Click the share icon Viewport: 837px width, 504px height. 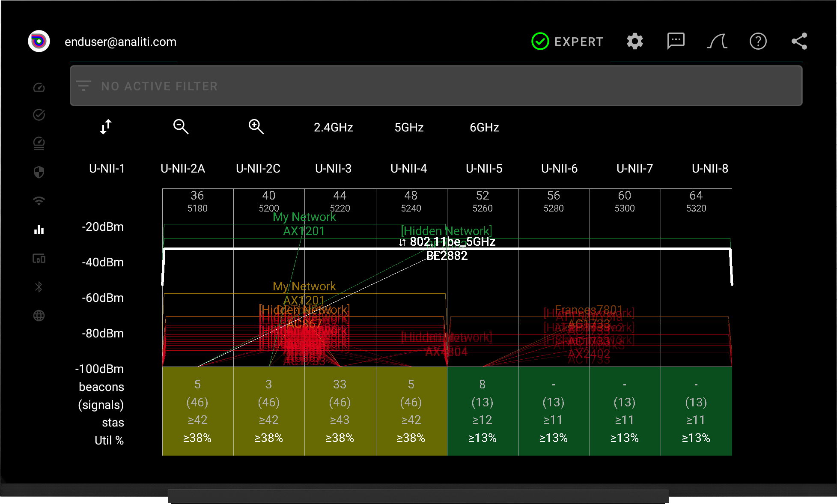(799, 42)
